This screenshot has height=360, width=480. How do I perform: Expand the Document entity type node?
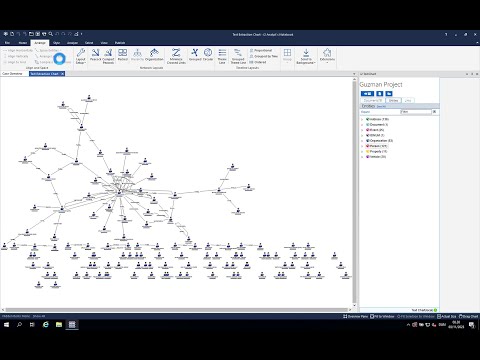click(x=362, y=125)
